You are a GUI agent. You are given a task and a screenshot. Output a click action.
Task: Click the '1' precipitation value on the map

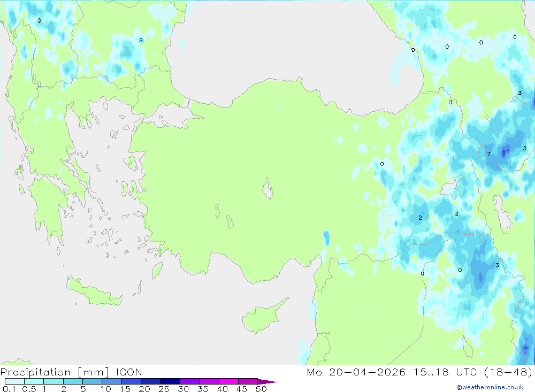click(454, 158)
